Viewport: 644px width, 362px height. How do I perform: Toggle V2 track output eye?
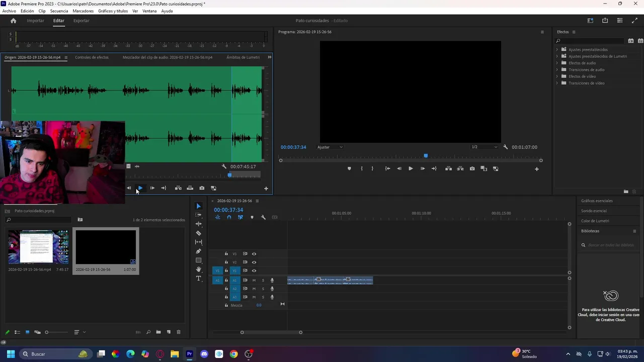254,262
